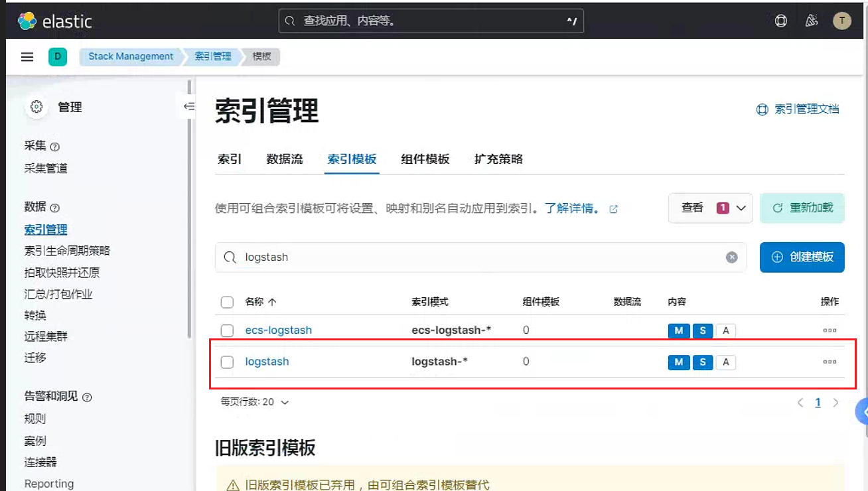Expand the rows per page selector
This screenshot has width=868, height=491.
pyautogui.click(x=255, y=402)
